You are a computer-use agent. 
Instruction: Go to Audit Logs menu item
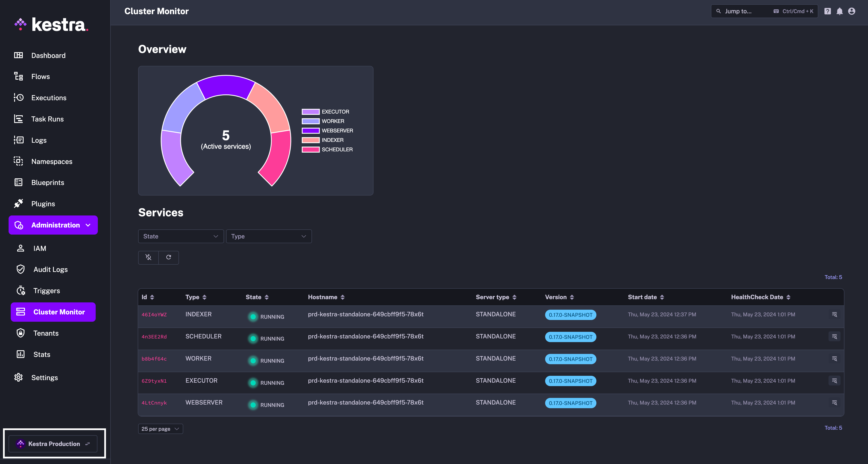tap(51, 269)
